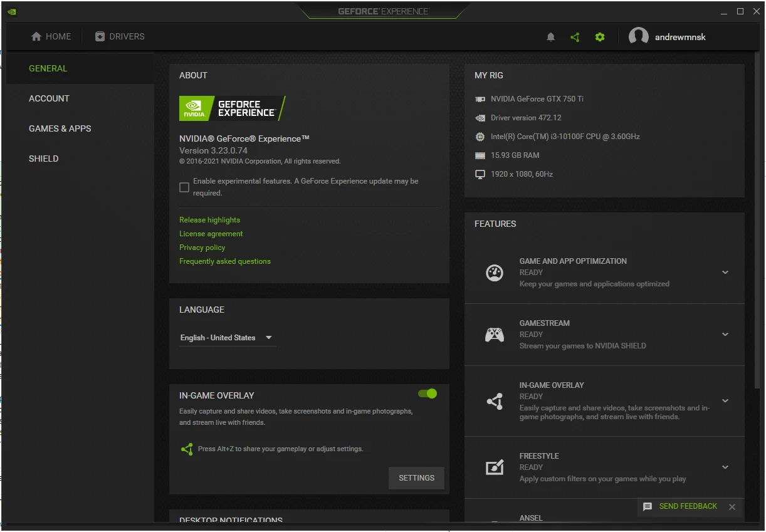Click the GPU card icon in My Rig
Image resolution: width=766 pixels, height=532 pixels.
[x=480, y=99]
